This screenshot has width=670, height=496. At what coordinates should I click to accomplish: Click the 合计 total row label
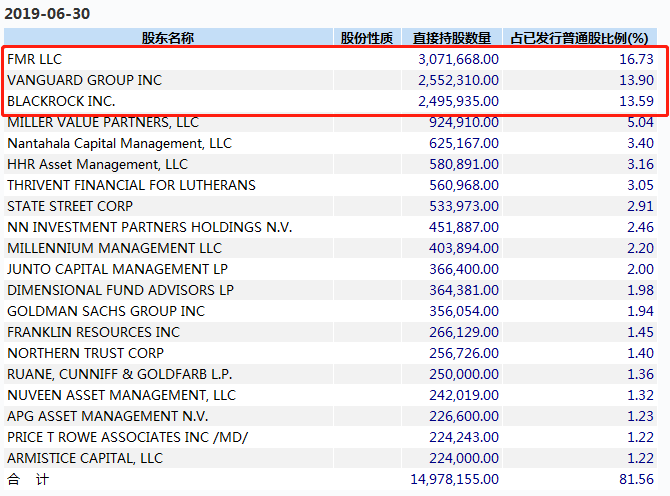coord(27,479)
